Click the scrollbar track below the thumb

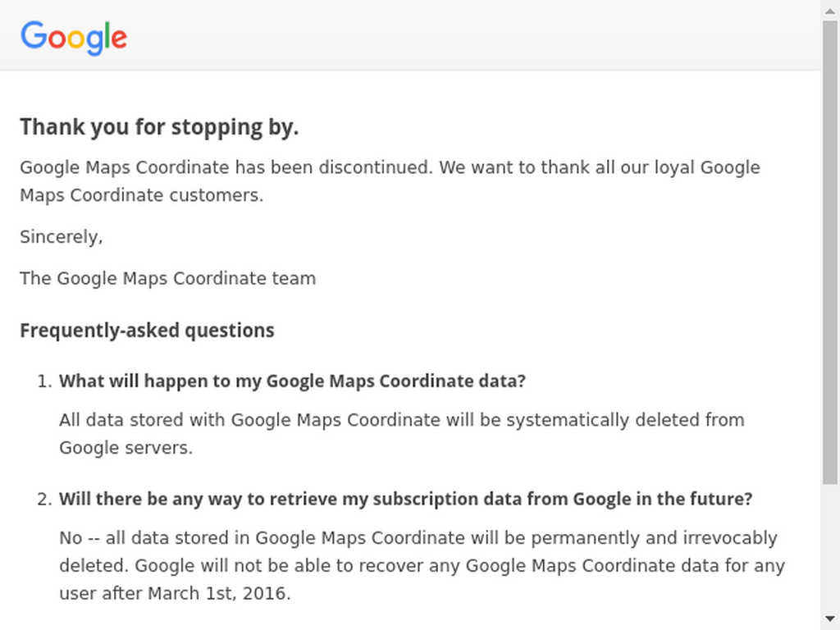point(830,547)
